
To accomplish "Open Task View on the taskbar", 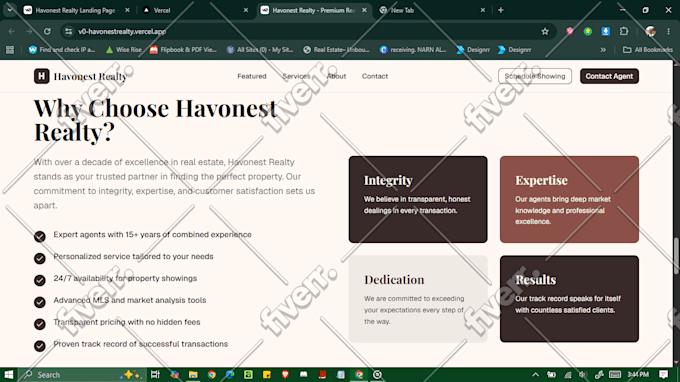I will [x=155, y=375].
